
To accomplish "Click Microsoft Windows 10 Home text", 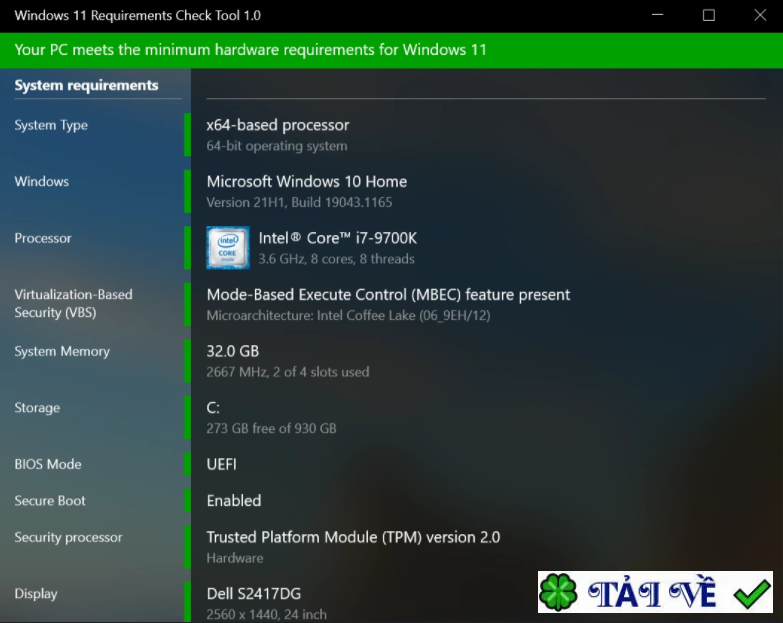I will coord(307,181).
